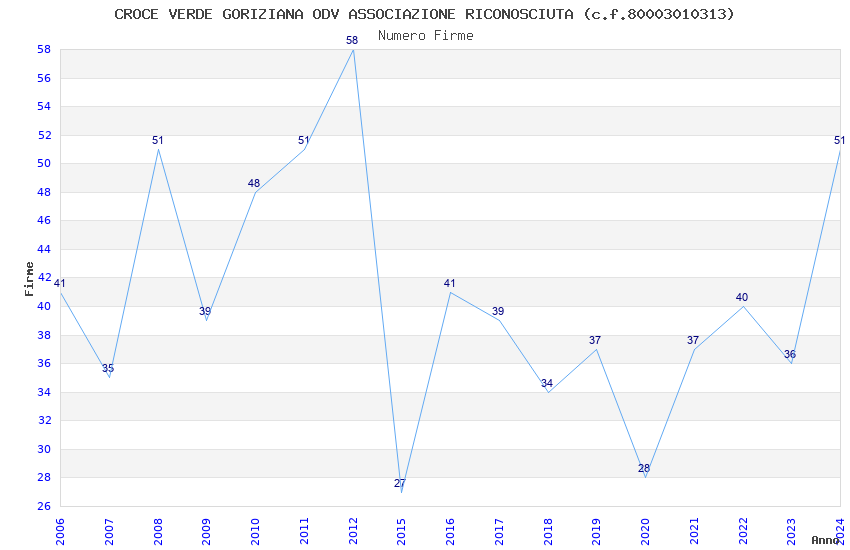Click data label 28 at the 2020 low
Screen dimensions: 850x550
(644, 468)
